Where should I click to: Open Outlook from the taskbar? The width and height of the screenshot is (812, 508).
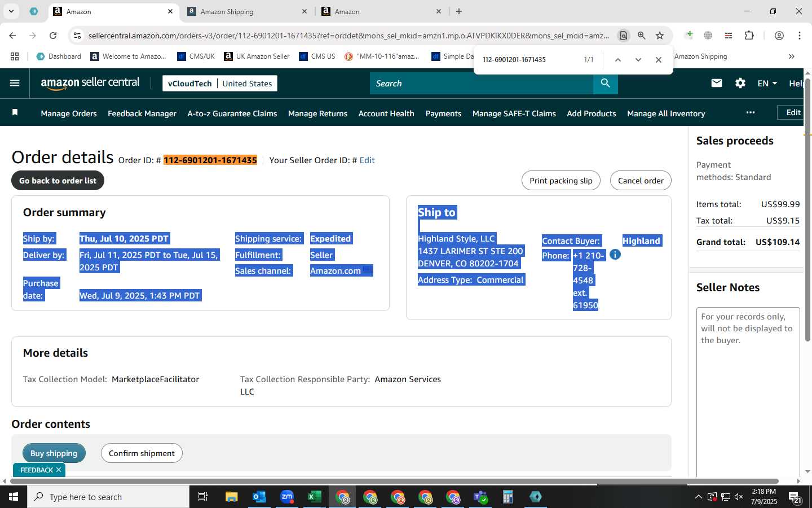(x=259, y=497)
